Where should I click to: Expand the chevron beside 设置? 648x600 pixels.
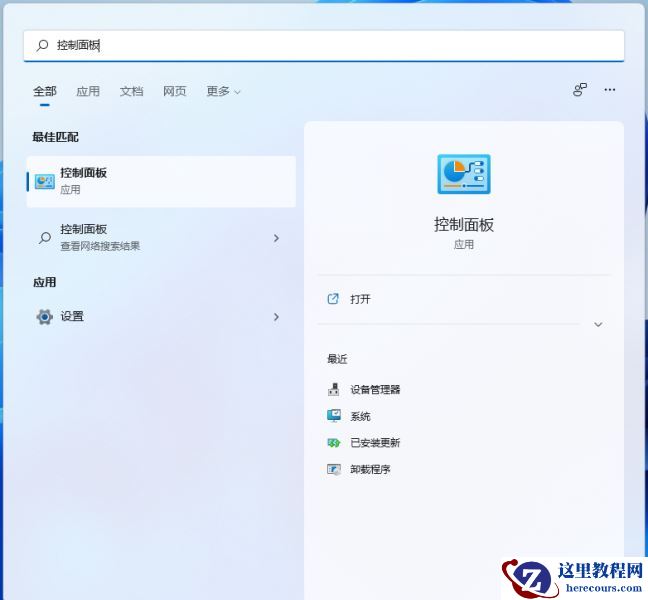[276, 317]
